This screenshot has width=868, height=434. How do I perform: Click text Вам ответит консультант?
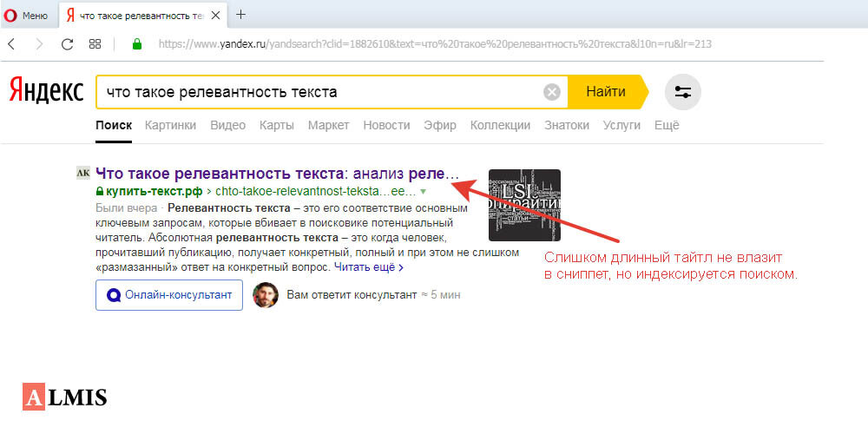(352, 295)
